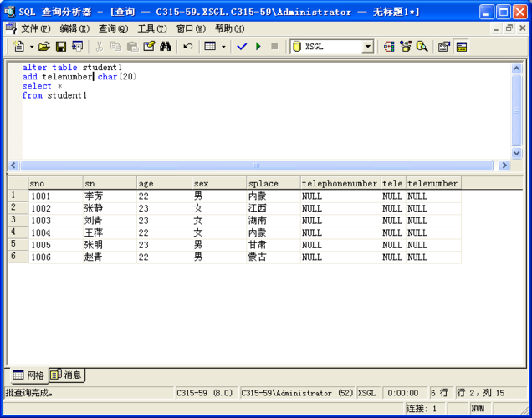Click the editor horizontal scroll left arrow
Screen dimensions: 532x418
[x=13, y=165]
